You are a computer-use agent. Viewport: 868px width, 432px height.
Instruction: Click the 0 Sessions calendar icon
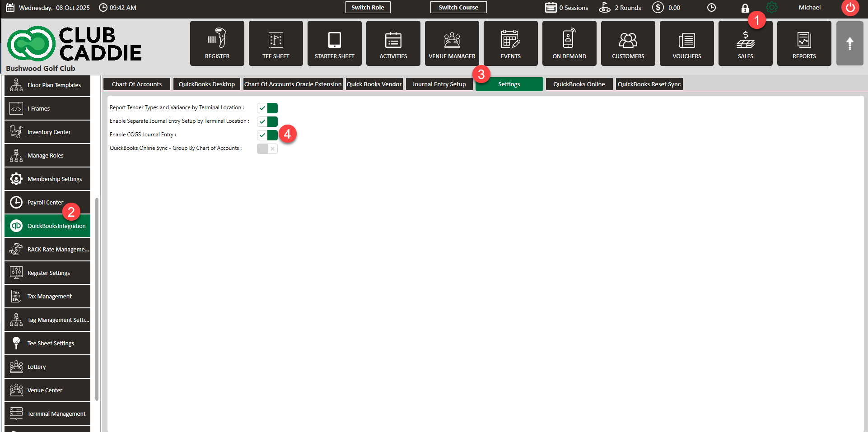tap(551, 8)
